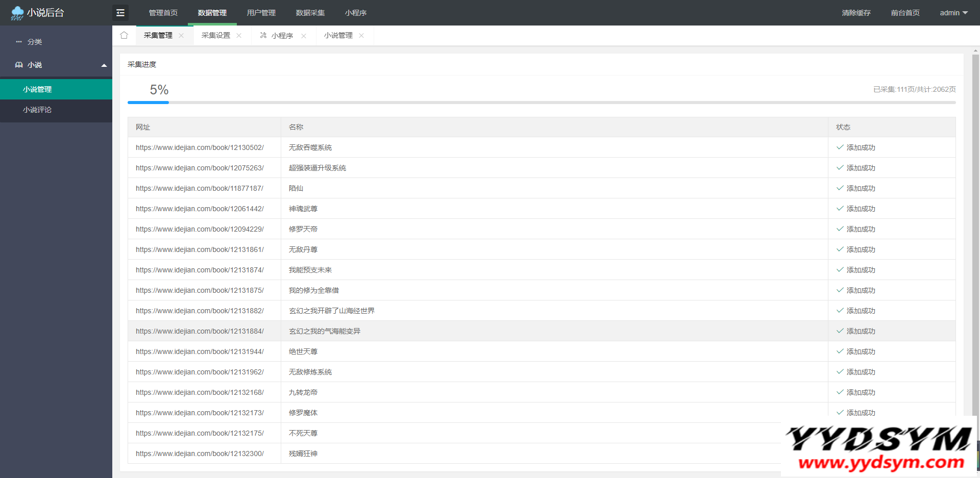980x478 pixels.
Task: Click the URL for book 12130502
Action: (200, 147)
